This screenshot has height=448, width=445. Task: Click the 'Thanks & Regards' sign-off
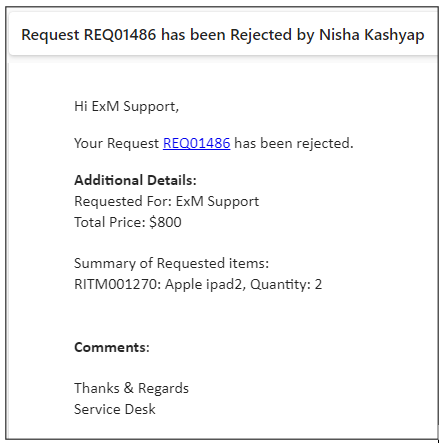point(131,388)
